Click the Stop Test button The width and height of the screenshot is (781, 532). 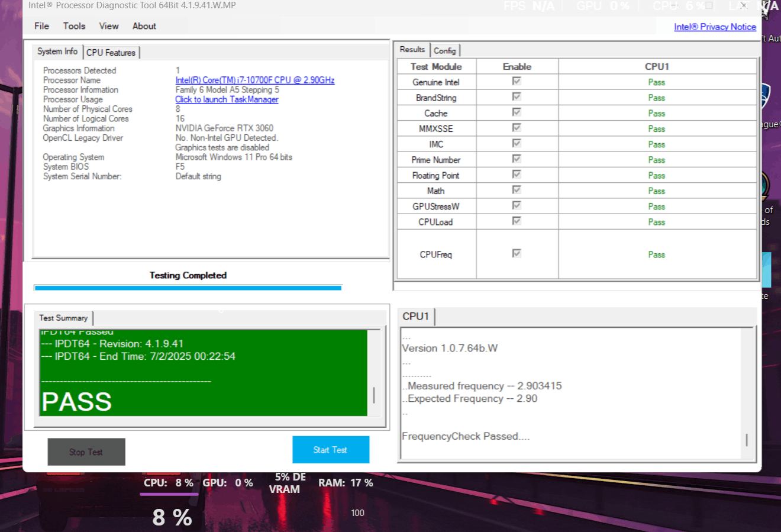point(86,452)
